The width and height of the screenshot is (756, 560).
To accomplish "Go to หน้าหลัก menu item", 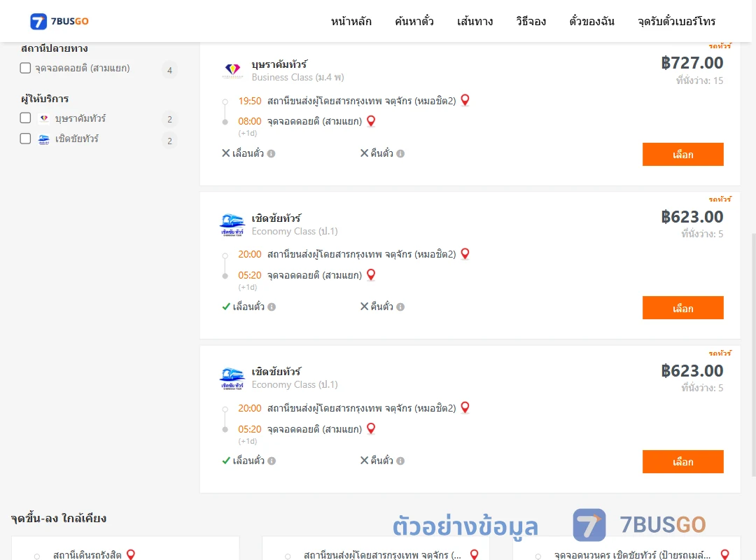I will click(351, 21).
